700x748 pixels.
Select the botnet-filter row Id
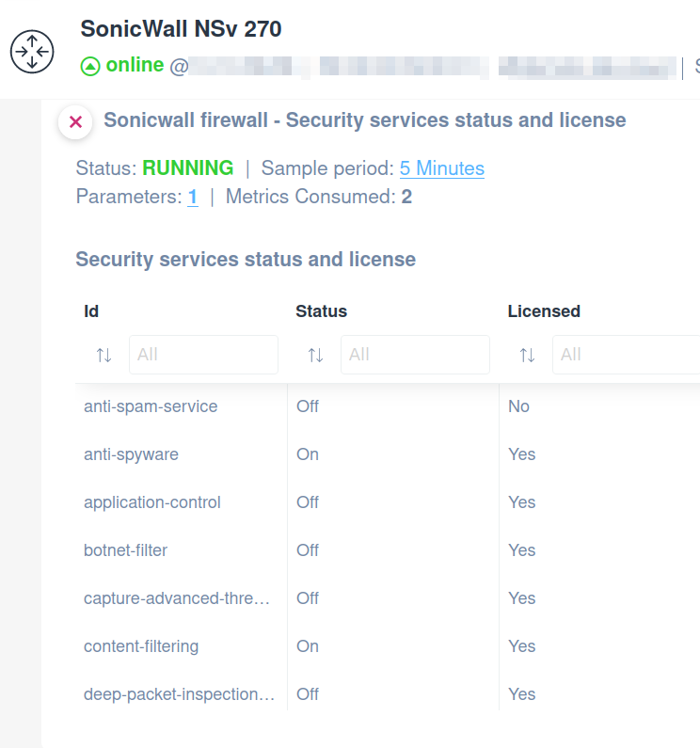tap(125, 550)
